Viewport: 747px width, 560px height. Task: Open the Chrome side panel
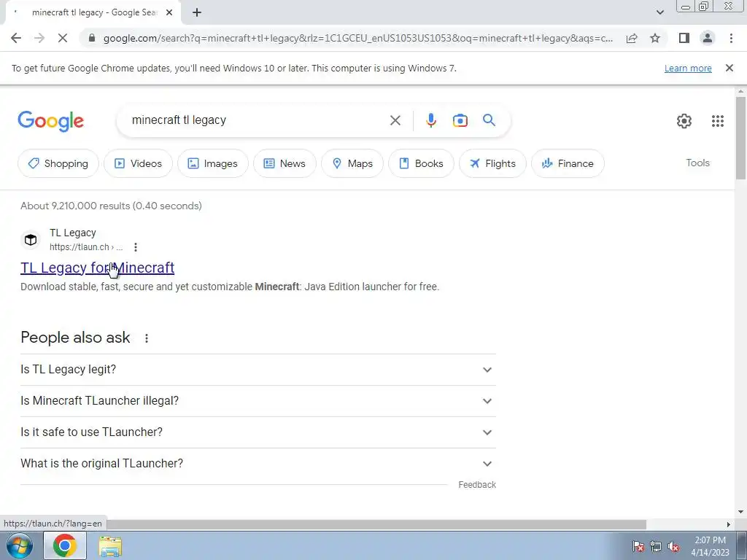point(684,38)
